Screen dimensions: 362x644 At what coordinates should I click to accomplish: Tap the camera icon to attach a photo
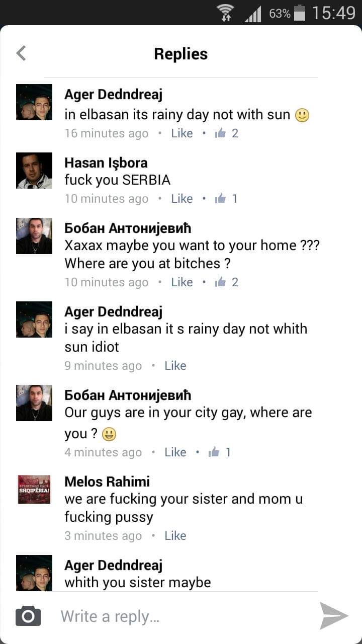tap(28, 615)
